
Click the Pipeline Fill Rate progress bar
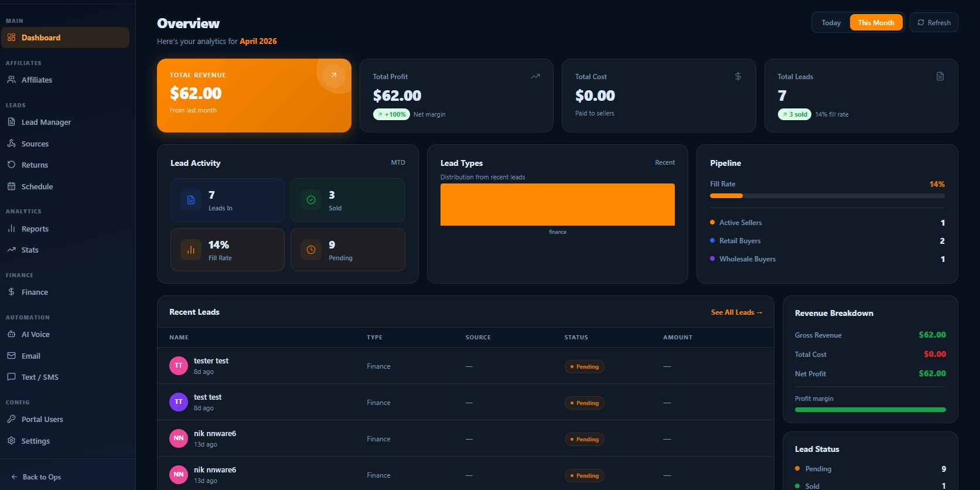pos(827,196)
